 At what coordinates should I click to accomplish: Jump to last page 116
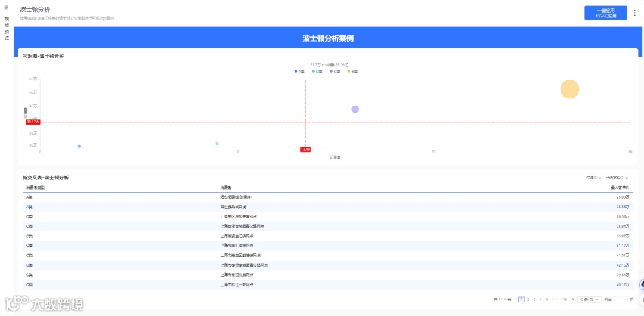click(564, 299)
